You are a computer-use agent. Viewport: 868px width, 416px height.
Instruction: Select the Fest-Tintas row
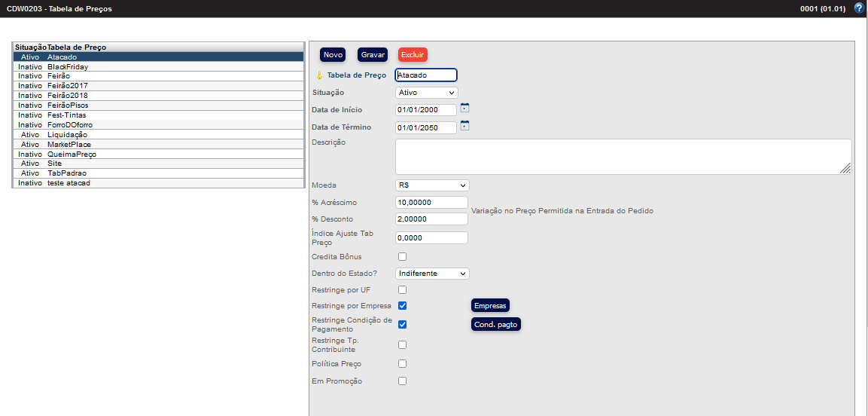pyautogui.click(x=158, y=115)
